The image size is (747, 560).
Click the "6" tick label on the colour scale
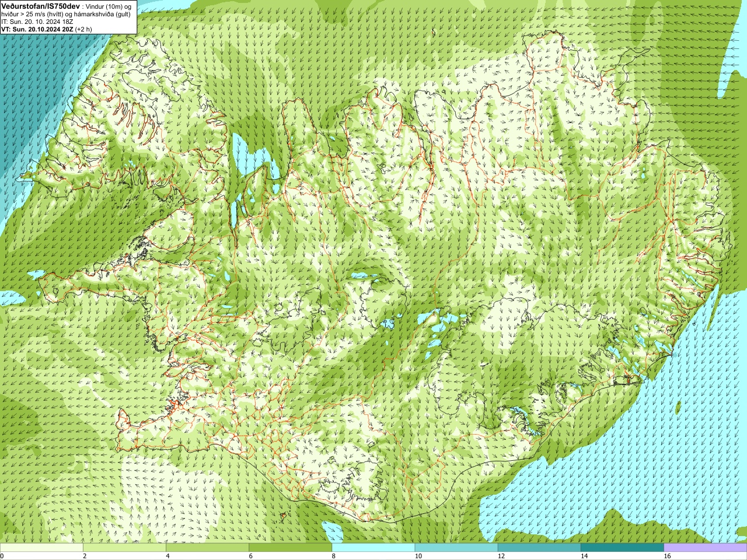250,556
